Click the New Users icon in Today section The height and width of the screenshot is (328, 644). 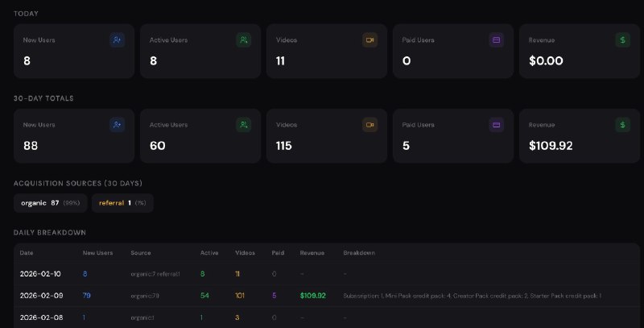[118, 39]
